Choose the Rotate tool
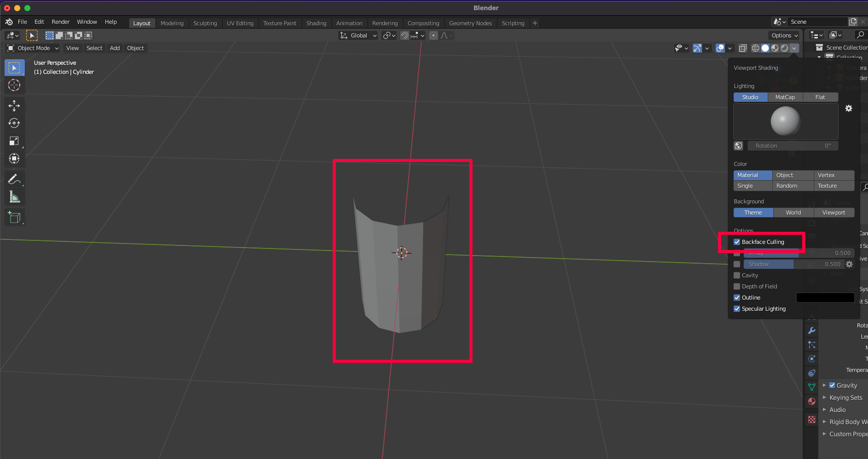Screen dimensions: 868x459 tap(14, 123)
